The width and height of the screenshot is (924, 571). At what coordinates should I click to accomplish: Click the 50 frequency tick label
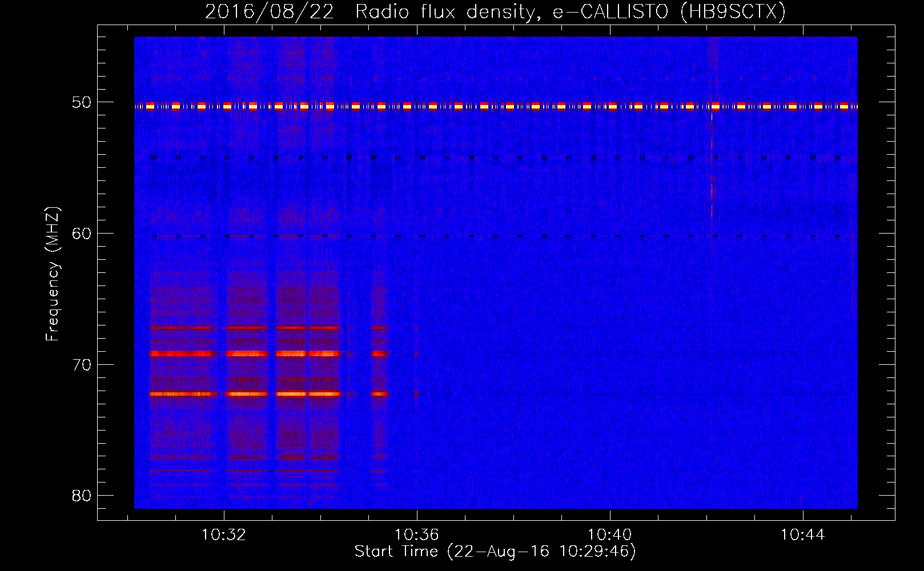coord(81,102)
